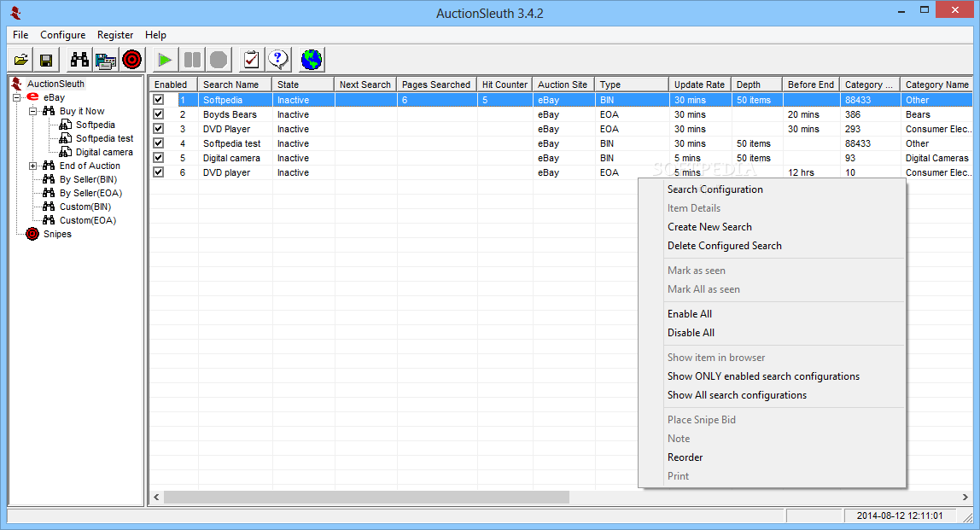Collapse the eBay tree branch

(17, 97)
